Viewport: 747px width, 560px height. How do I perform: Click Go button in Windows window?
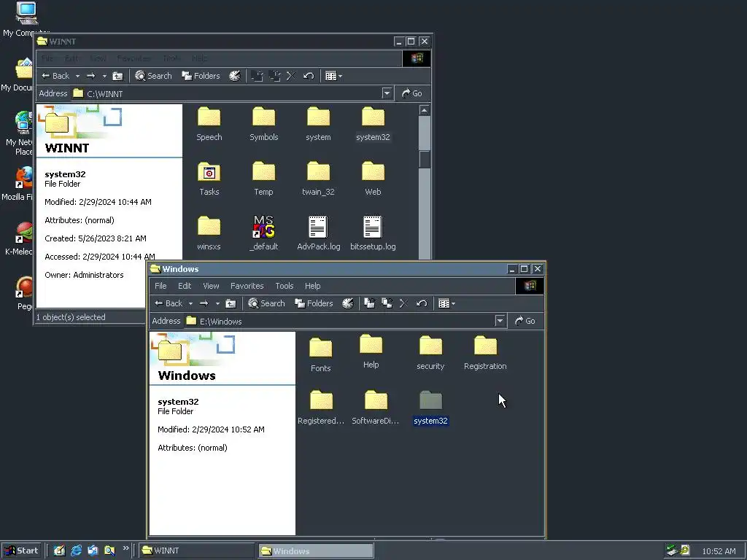pyautogui.click(x=525, y=321)
